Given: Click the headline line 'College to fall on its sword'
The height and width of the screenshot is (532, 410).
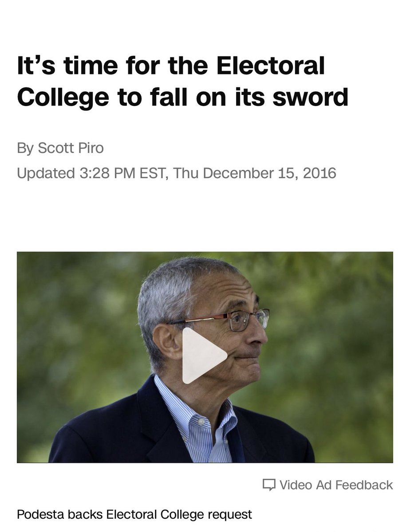Looking at the screenshot, I should 183,97.
